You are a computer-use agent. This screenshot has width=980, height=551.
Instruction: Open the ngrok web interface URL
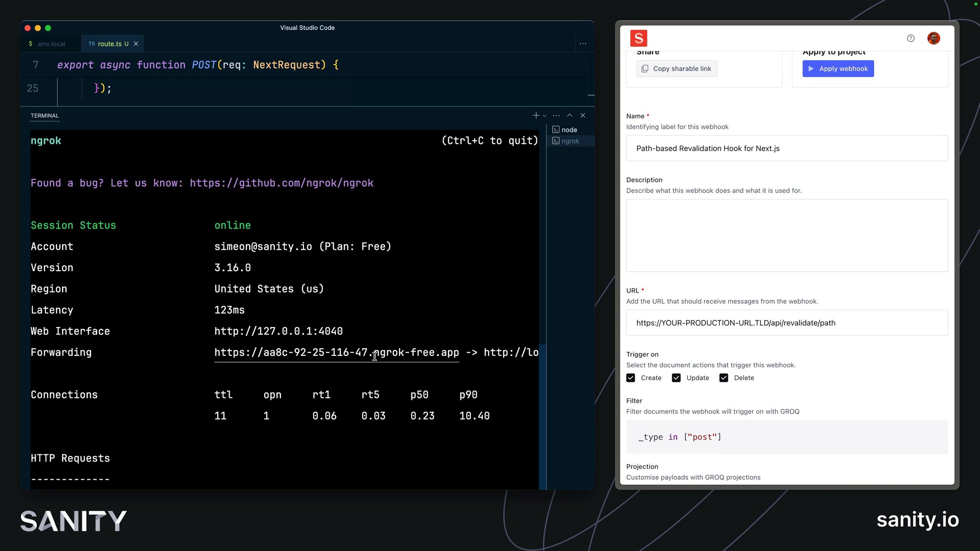278,331
